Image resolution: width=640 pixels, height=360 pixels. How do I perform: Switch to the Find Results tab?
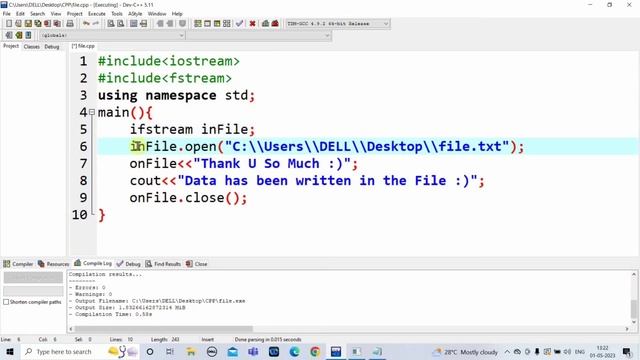tap(163, 264)
